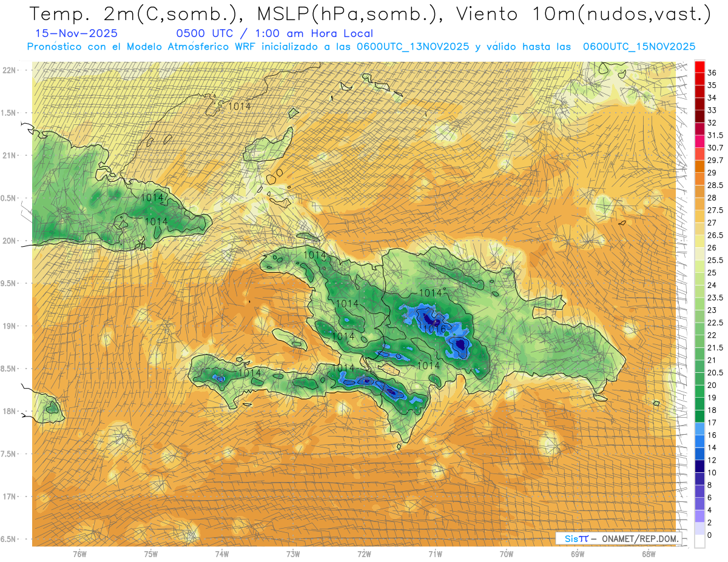728x562 pixels.
Task: Click the legend value 20.5
Action: click(715, 372)
